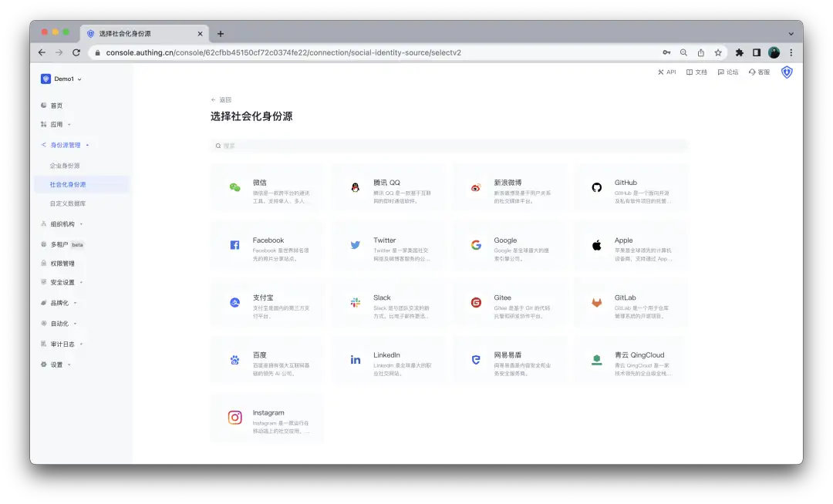
Task: Click the LinkedIn logo icon
Action: (356, 360)
